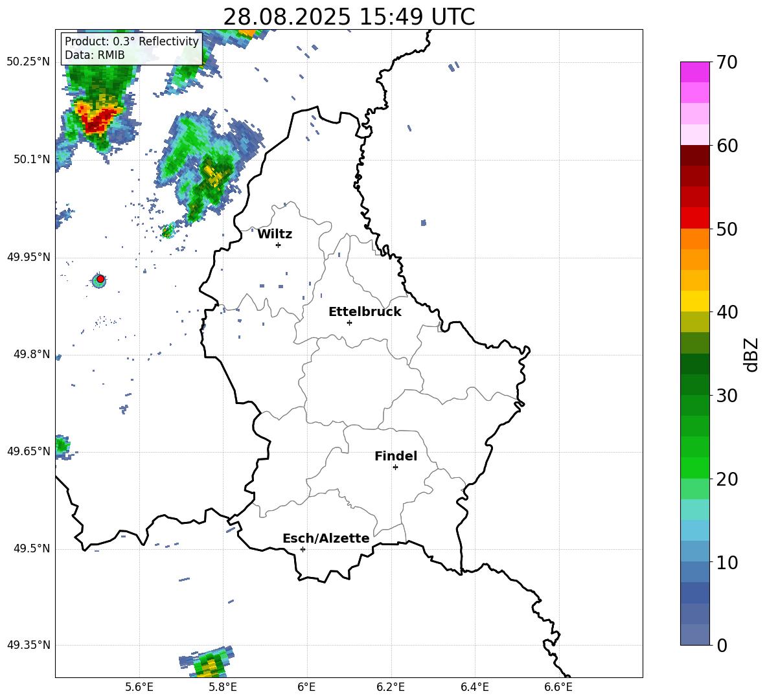Click the Findel city label

click(x=396, y=456)
